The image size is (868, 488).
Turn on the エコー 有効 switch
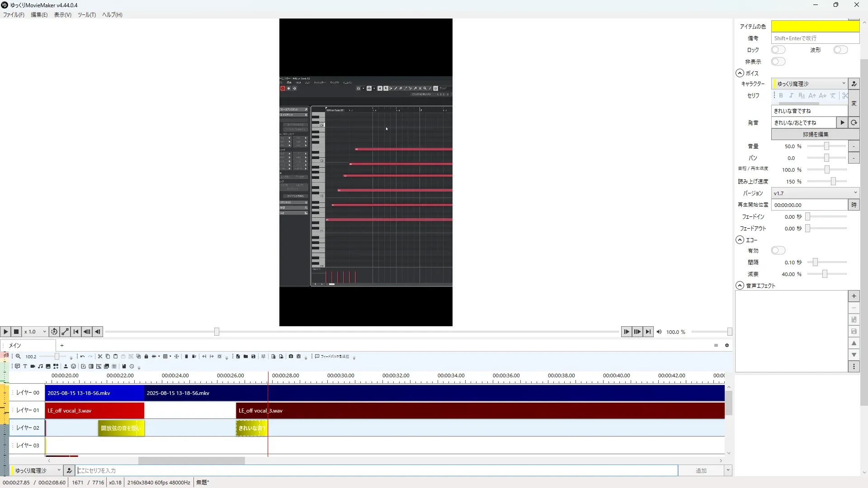click(778, 250)
